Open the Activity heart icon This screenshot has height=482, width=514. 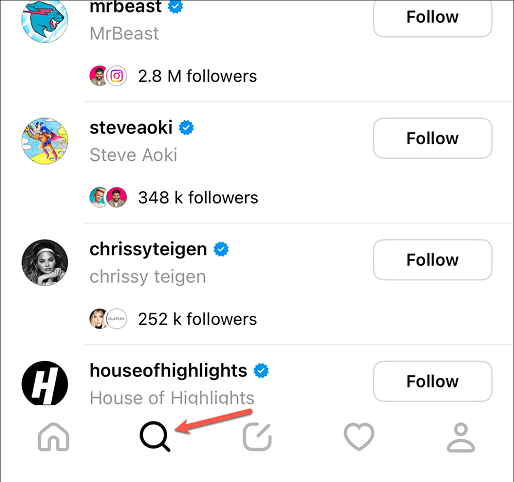click(x=359, y=437)
